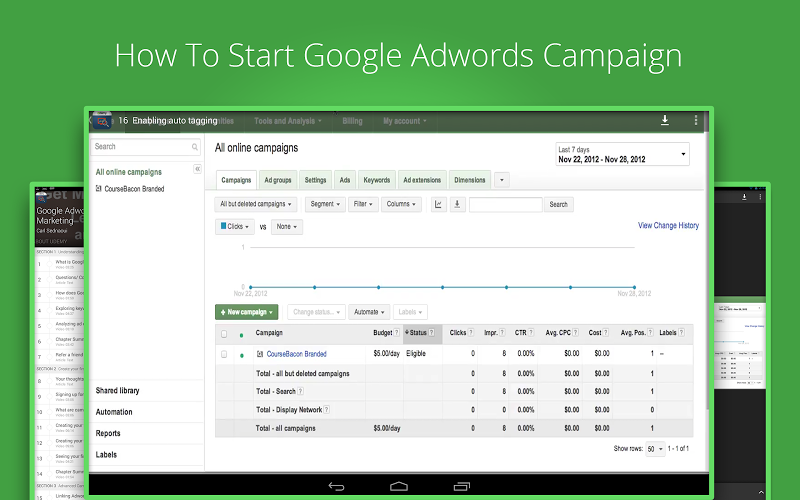Image resolution: width=800 pixels, height=500 pixels.
Task: Open Tools and Analysis menu
Action: (x=288, y=121)
